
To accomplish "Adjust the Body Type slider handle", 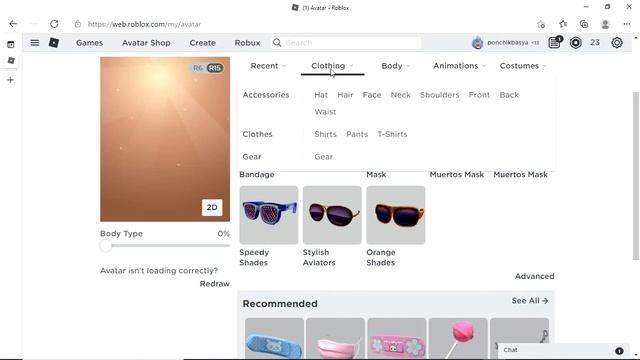I will [106, 246].
